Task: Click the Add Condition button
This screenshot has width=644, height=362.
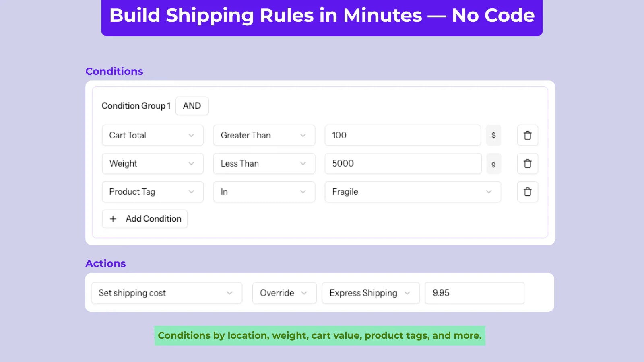Action: coord(144,218)
